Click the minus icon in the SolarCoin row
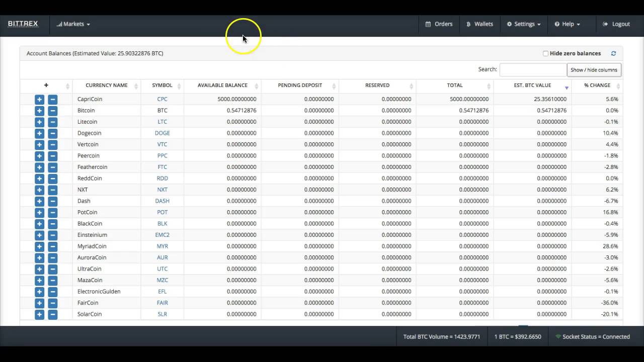Screen dimensions: 644x362 point(52,314)
